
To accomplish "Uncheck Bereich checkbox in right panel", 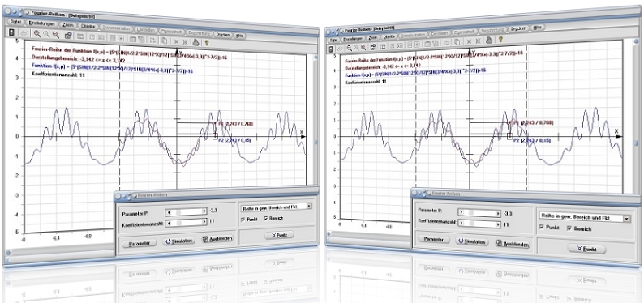I will point(569,228).
